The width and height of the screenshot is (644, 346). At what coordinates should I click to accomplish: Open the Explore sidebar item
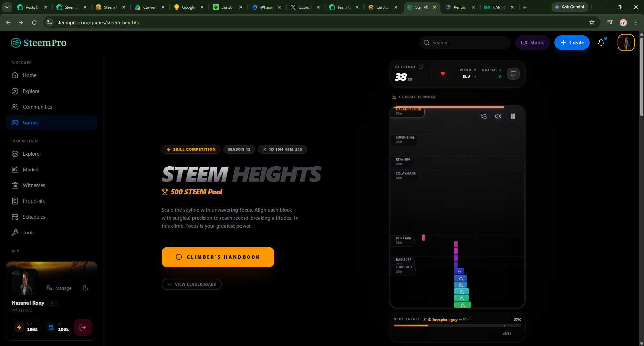click(51, 91)
